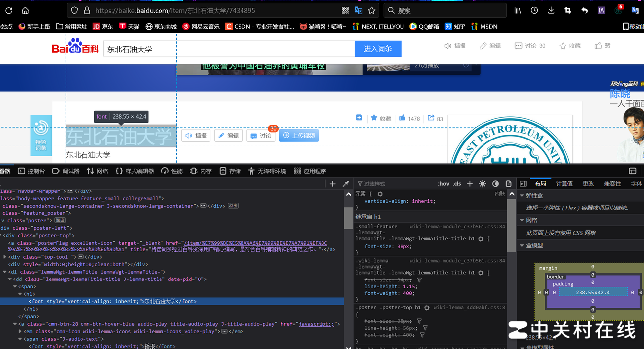Click the eyedropper color picker icon in inspector
This screenshot has width=644, height=349.
click(346, 184)
